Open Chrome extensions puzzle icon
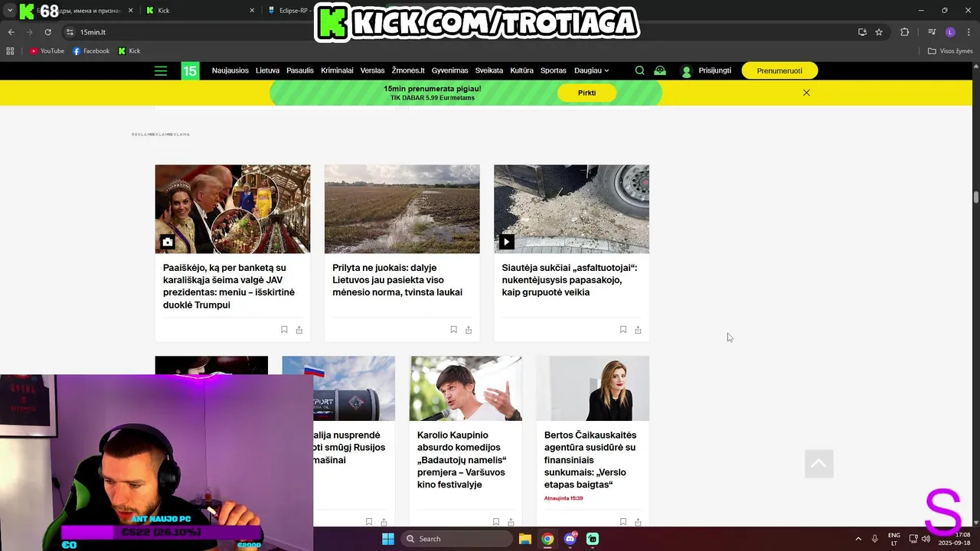The height and width of the screenshot is (551, 980). (x=905, y=32)
